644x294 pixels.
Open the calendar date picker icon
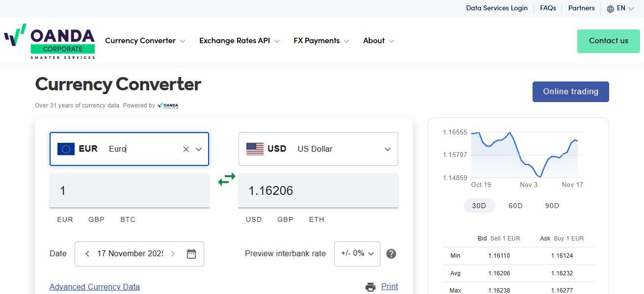(x=191, y=254)
